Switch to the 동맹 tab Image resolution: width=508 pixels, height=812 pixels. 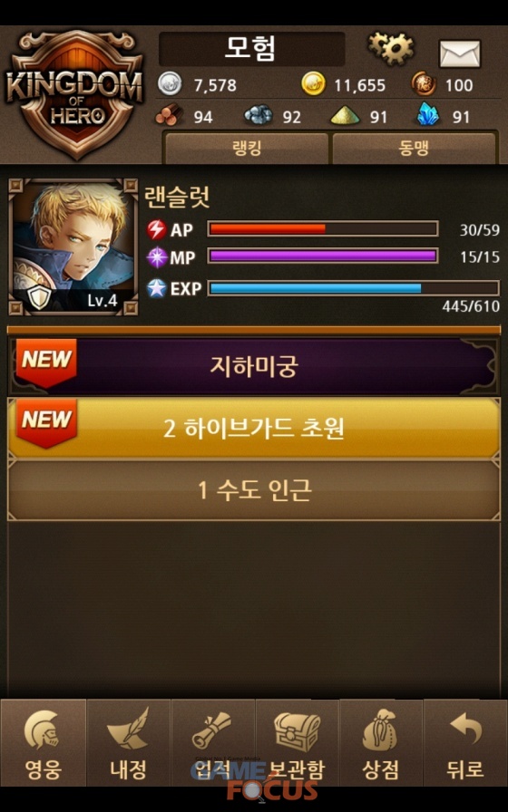pos(414,149)
